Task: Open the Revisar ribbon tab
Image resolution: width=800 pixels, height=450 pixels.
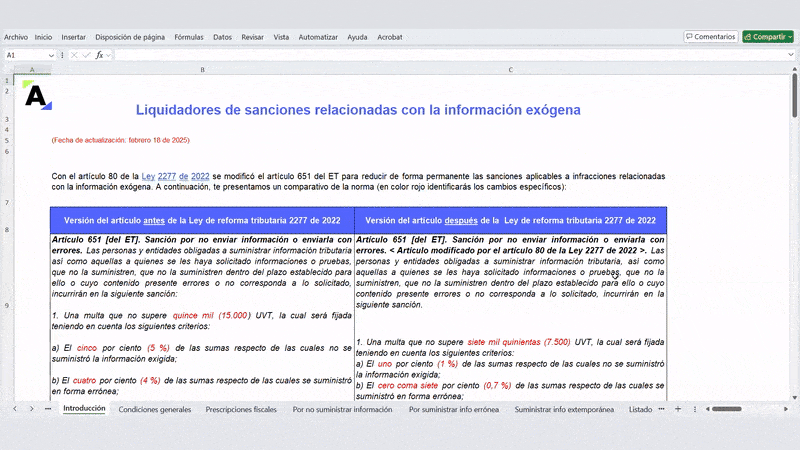Action: point(253,37)
